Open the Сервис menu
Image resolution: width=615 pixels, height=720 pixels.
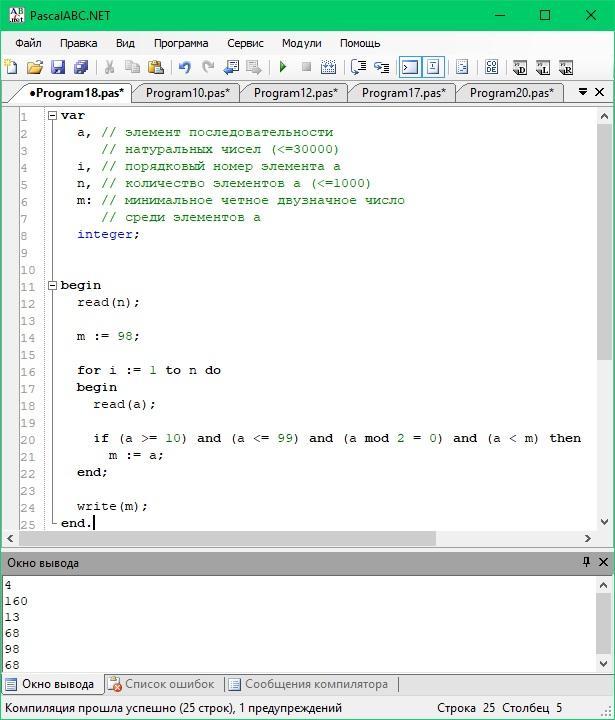point(245,43)
